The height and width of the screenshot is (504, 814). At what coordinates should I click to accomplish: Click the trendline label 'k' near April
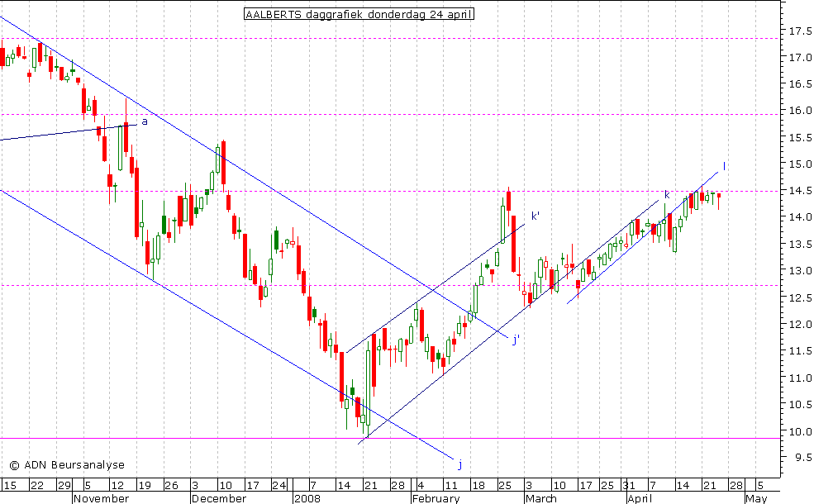pyautogui.click(x=667, y=195)
